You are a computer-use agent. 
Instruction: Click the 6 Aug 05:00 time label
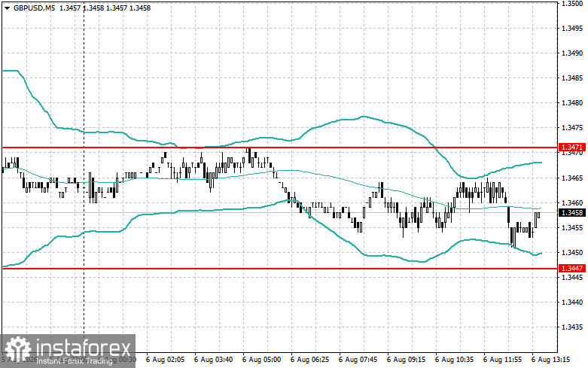(262, 360)
